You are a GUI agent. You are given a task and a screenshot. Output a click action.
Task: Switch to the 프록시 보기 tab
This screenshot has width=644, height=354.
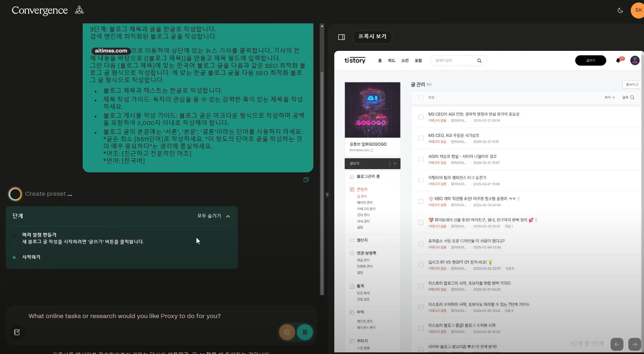(372, 36)
